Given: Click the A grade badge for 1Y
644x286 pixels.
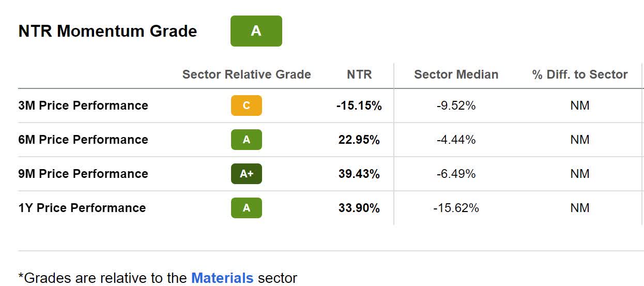Looking at the screenshot, I should tap(246, 208).
